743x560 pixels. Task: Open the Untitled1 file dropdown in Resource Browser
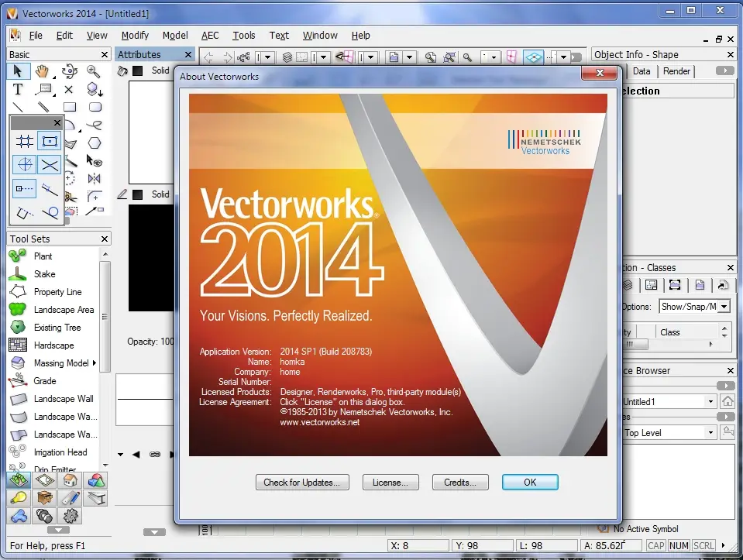710,402
